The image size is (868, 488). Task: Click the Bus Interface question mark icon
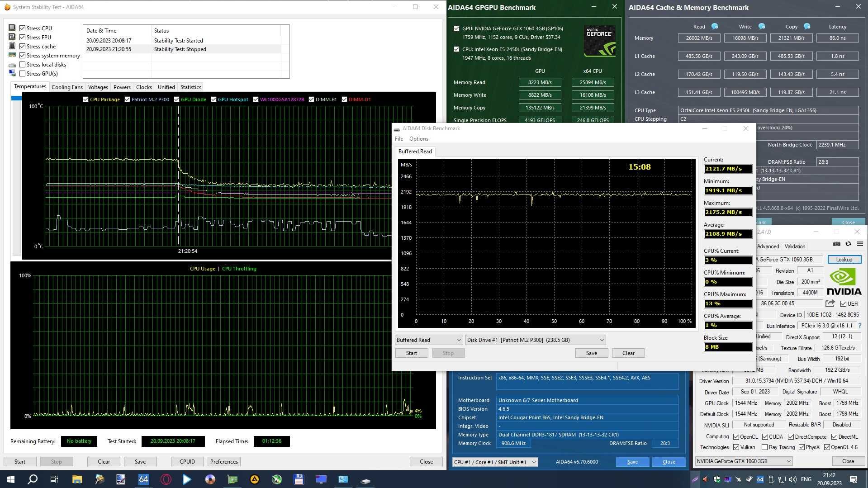860,326
